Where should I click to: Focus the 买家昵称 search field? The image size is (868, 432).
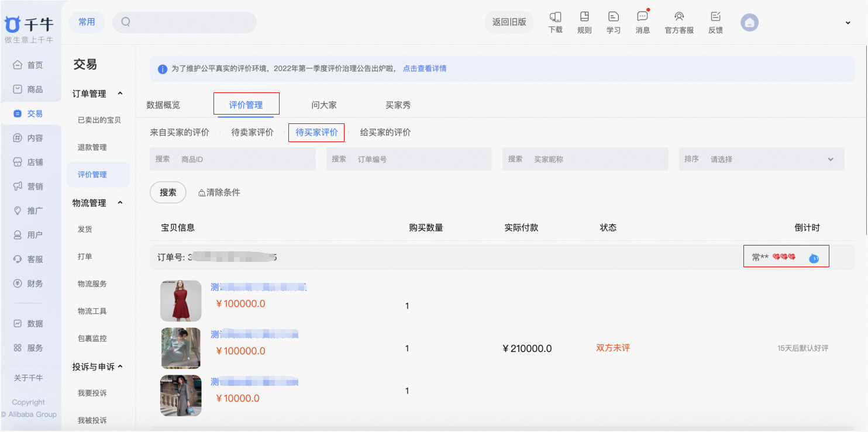click(585, 159)
